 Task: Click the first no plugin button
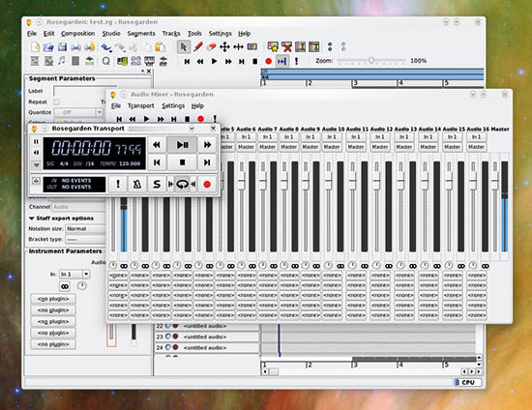click(x=53, y=299)
